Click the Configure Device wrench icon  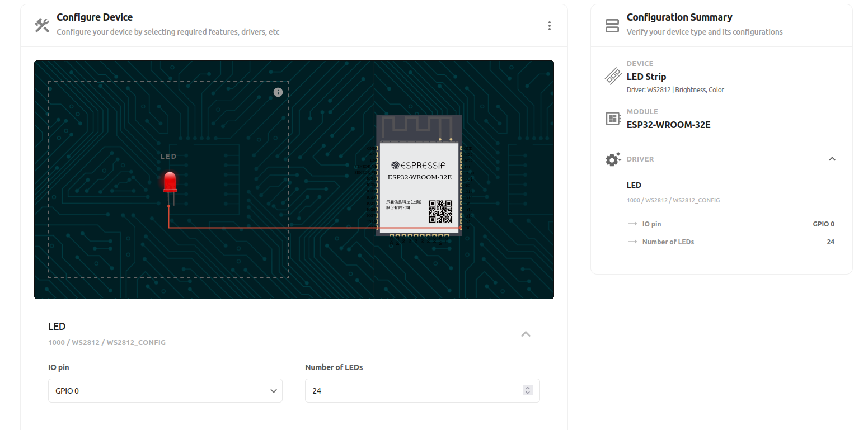pyautogui.click(x=42, y=26)
